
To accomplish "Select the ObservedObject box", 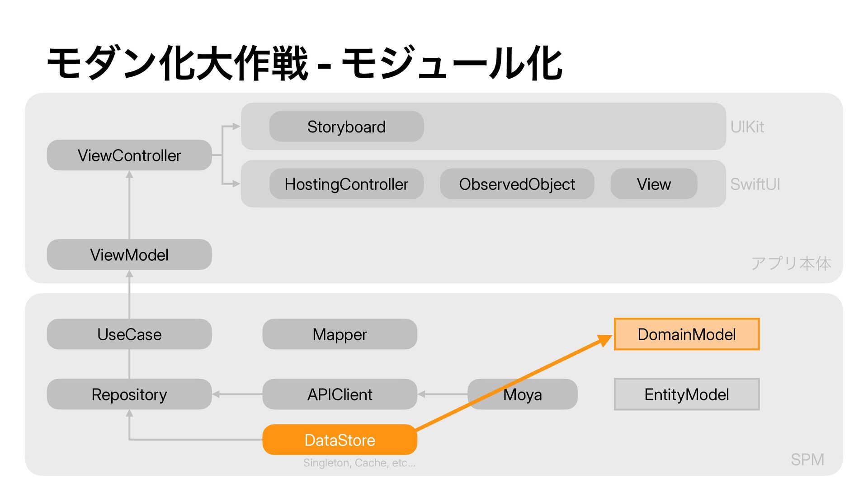I will (x=517, y=184).
